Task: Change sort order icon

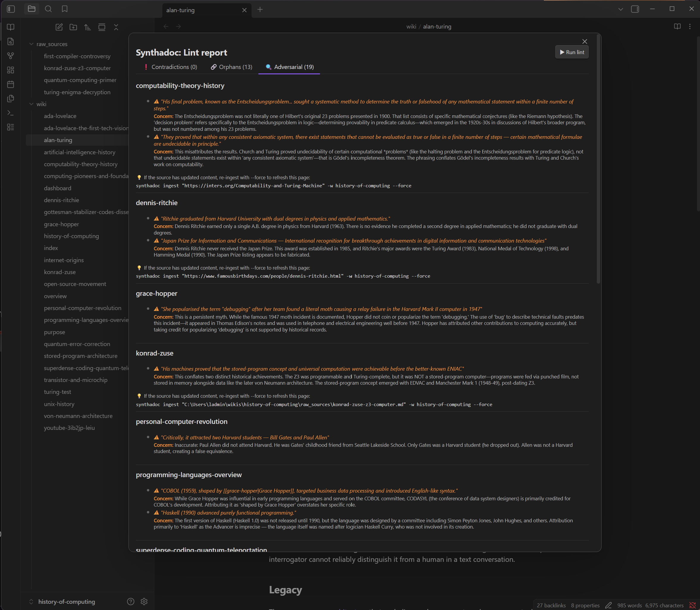Action: pyautogui.click(x=87, y=27)
